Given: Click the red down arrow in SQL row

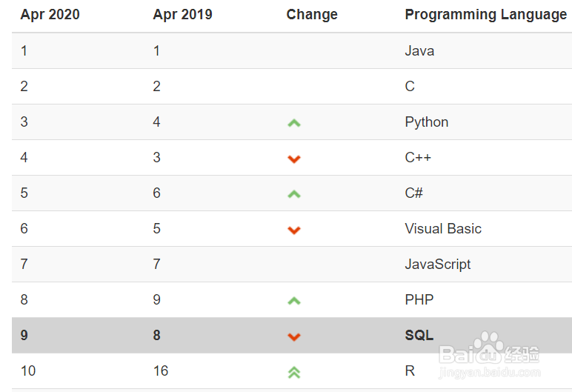Looking at the screenshot, I should point(294,336).
